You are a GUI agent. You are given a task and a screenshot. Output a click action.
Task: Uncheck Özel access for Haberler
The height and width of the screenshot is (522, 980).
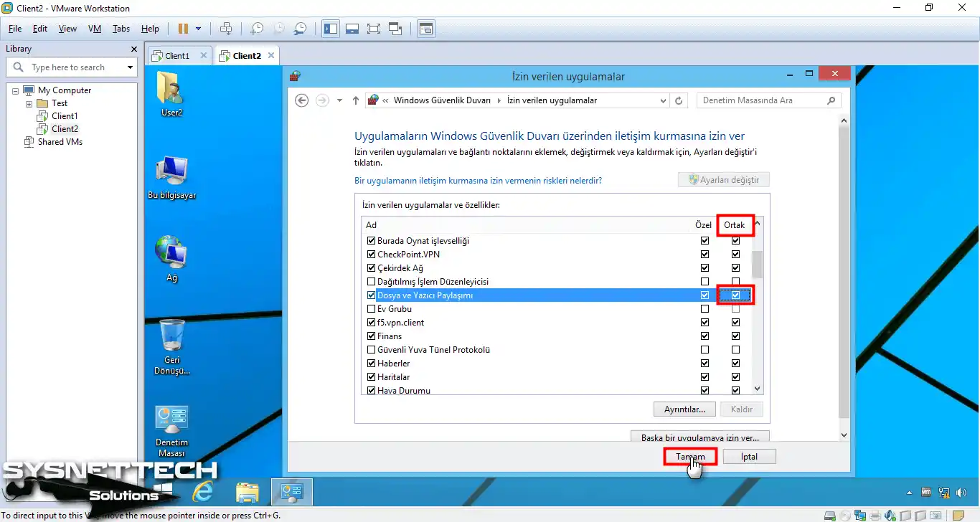click(705, 363)
